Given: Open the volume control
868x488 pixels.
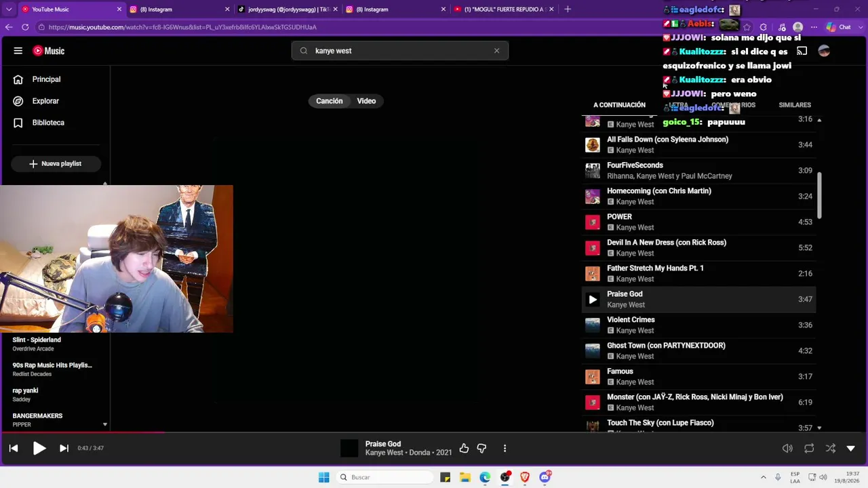Looking at the screenshot, I should click(x=787, y=448).
